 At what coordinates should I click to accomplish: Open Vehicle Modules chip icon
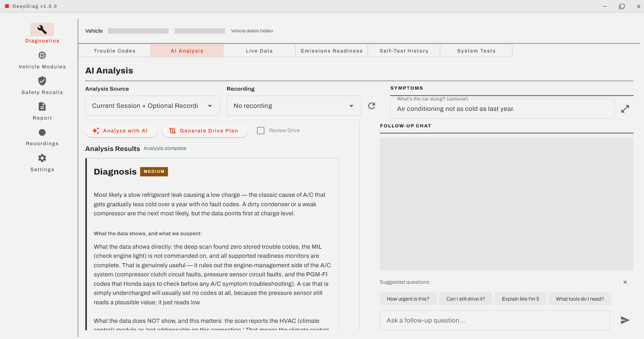(42, 55)
